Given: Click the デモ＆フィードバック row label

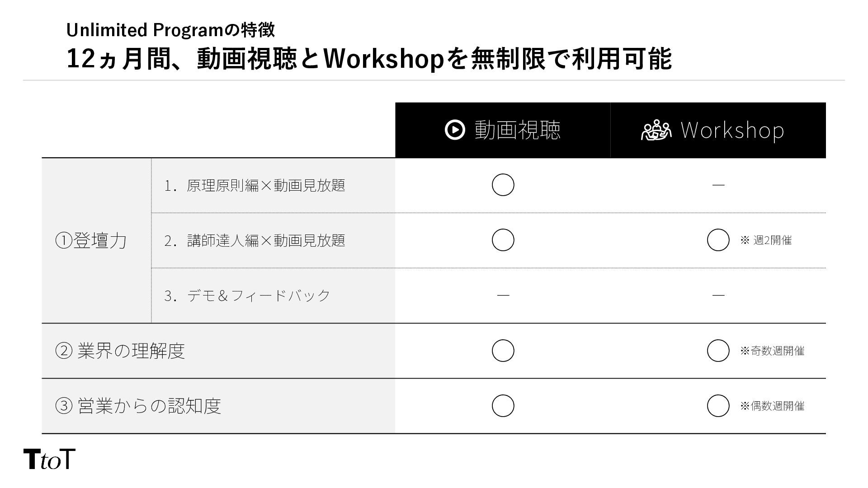Looking at the screenshot, I should tap(247, 296).
